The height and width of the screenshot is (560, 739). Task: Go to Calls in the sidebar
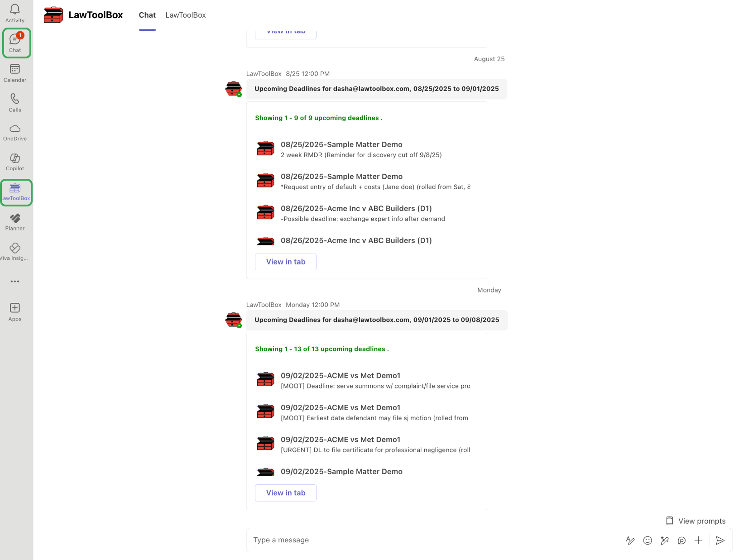(15, 103)
